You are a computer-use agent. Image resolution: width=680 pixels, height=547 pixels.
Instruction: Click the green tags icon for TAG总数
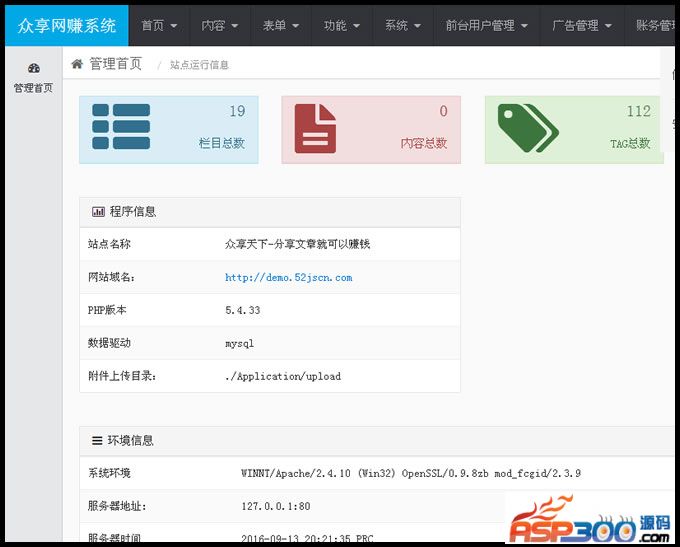(528, 128)
